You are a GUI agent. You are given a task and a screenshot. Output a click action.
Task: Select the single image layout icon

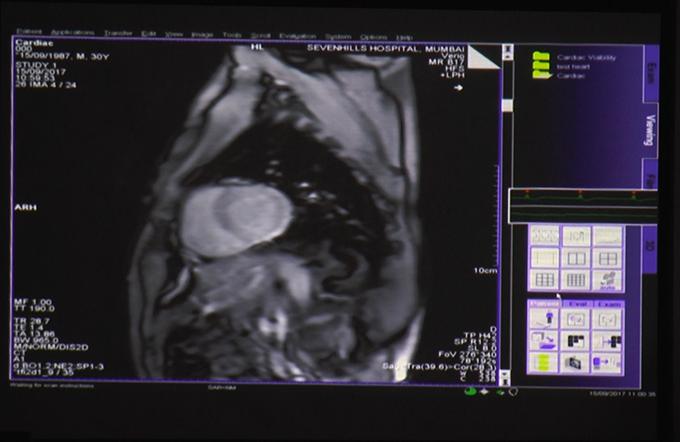pyautogui.click(x=544, y=259)
